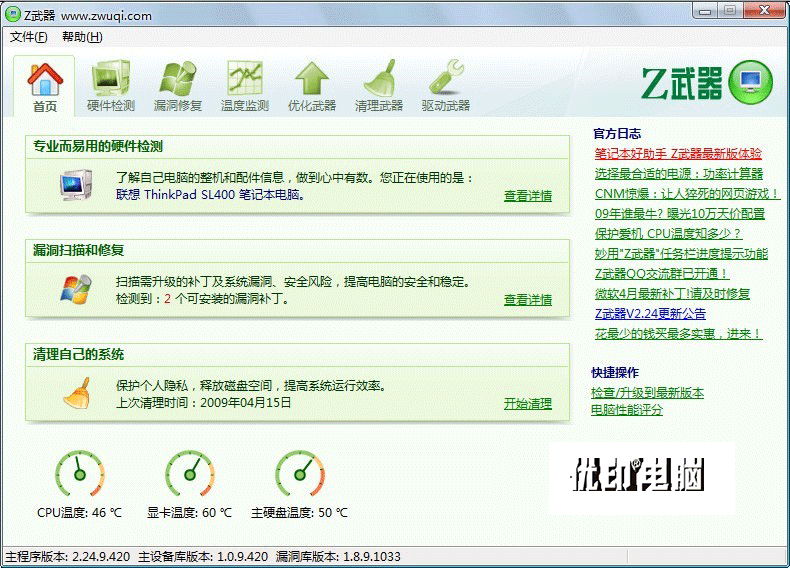790x568 pixels.
Task: Click the Z武器 title bar app icon
Action: (x=13, y=15)
